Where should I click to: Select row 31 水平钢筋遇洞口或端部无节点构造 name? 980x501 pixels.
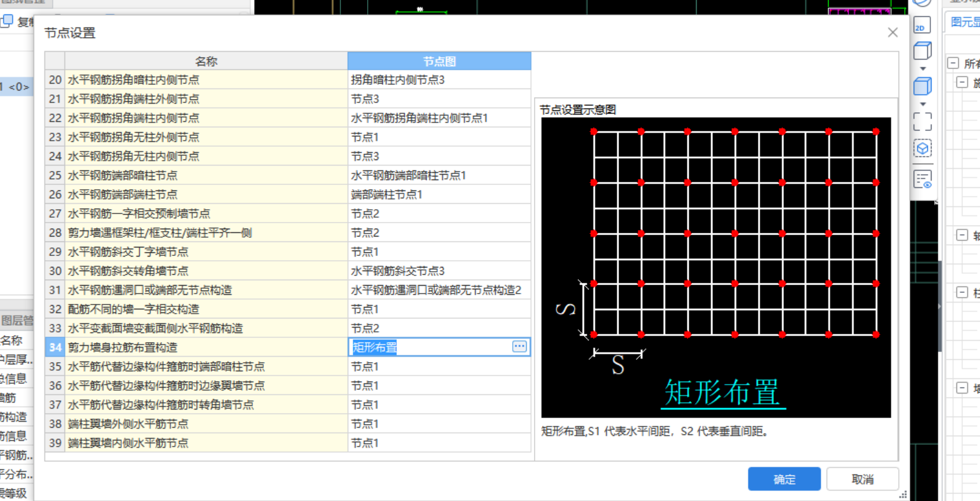pos(206,290)
